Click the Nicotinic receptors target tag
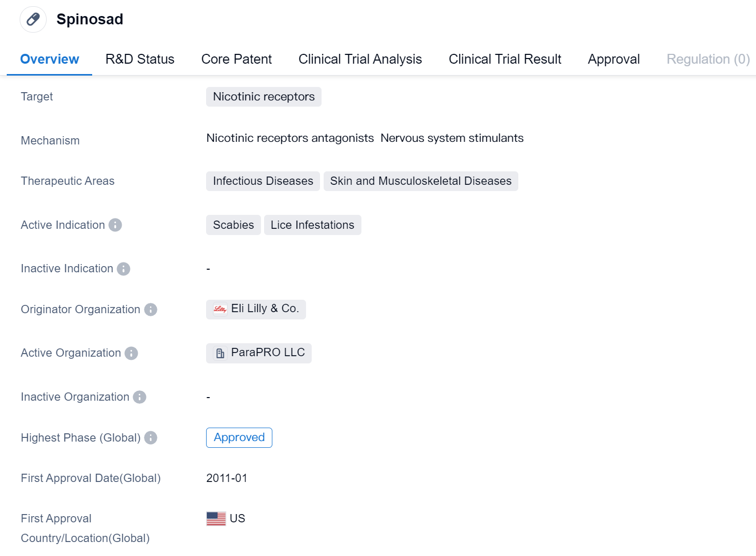The image size is (756, 556). [x=264, y=97]
